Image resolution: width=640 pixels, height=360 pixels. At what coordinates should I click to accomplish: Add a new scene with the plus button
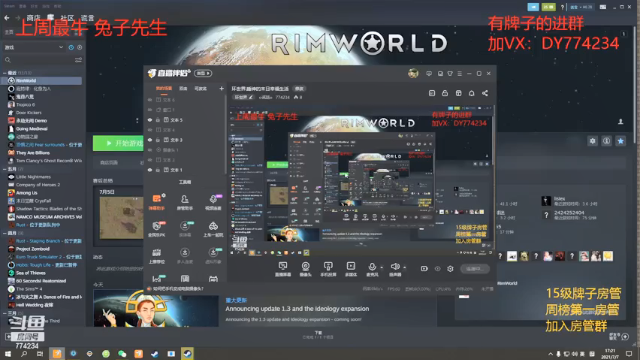pos(221,88)
